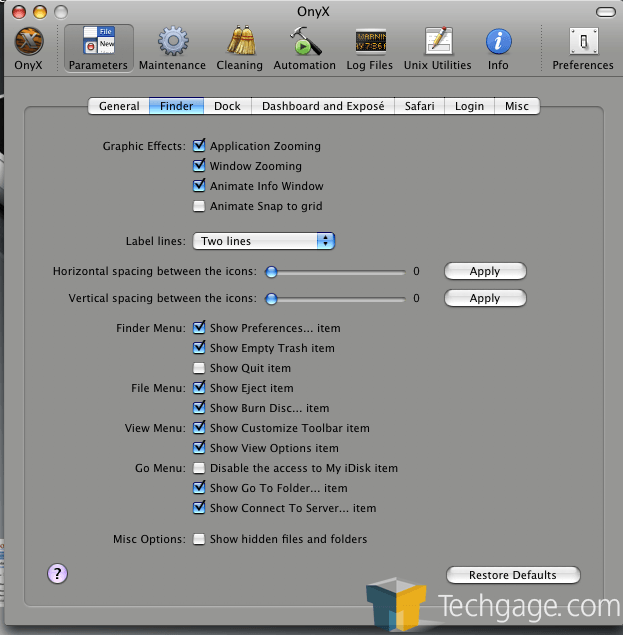Enable Animate Snap to grid
The image size is (623, 635).
199,206
